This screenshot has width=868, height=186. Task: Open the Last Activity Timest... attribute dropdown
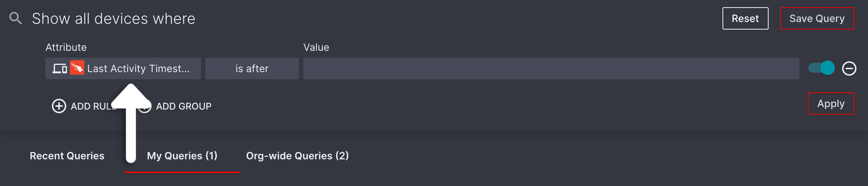(x=123, y=68)
